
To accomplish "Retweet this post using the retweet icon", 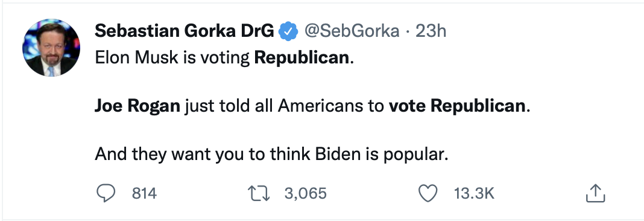I will pos(259,193).
